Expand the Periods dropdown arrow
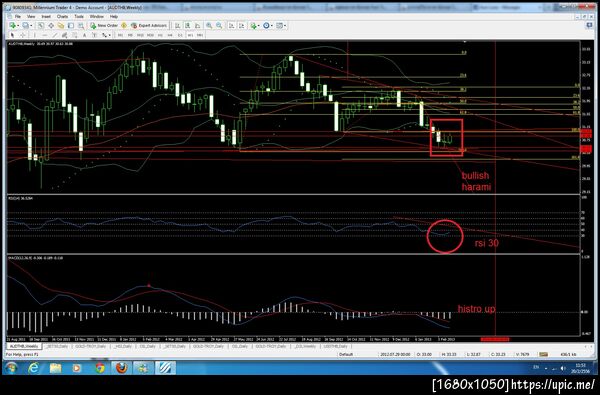 pos(272,26)
